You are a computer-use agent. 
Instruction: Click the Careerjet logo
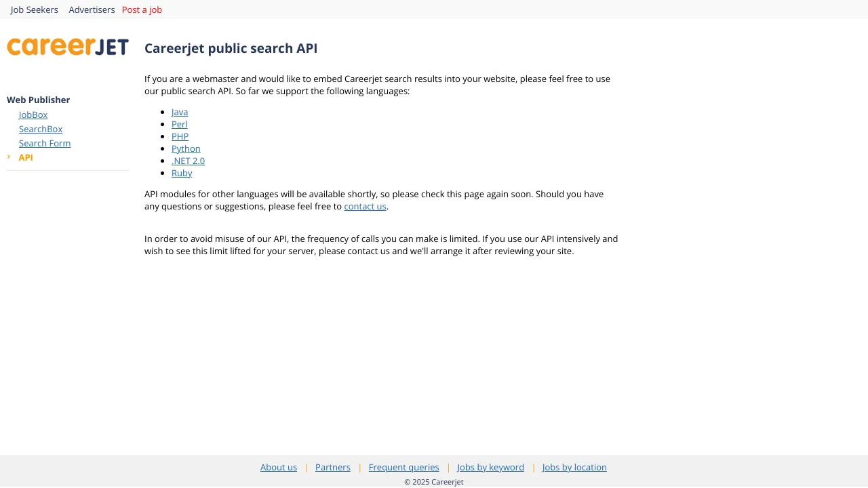pos(68,47)
